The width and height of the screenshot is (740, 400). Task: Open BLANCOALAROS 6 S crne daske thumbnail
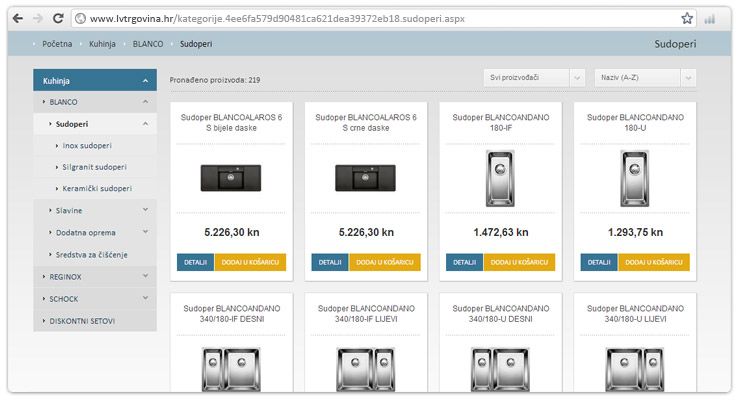pos(365,178)
